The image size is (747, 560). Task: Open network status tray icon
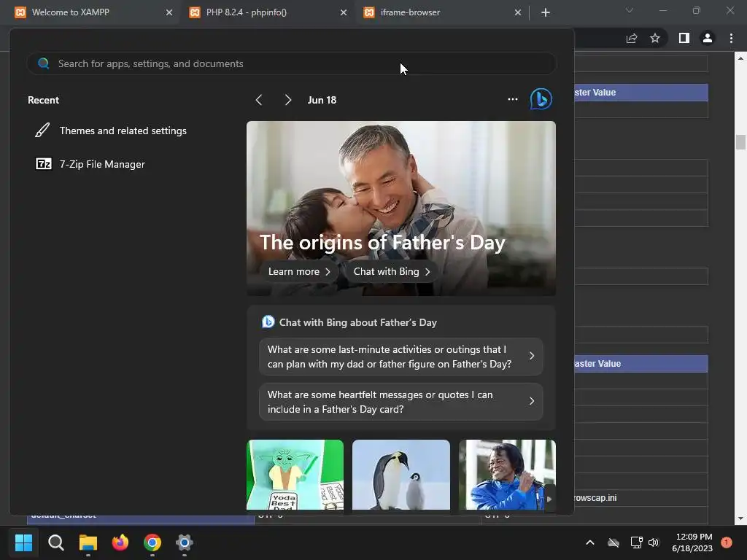click(x=636, y=542)
